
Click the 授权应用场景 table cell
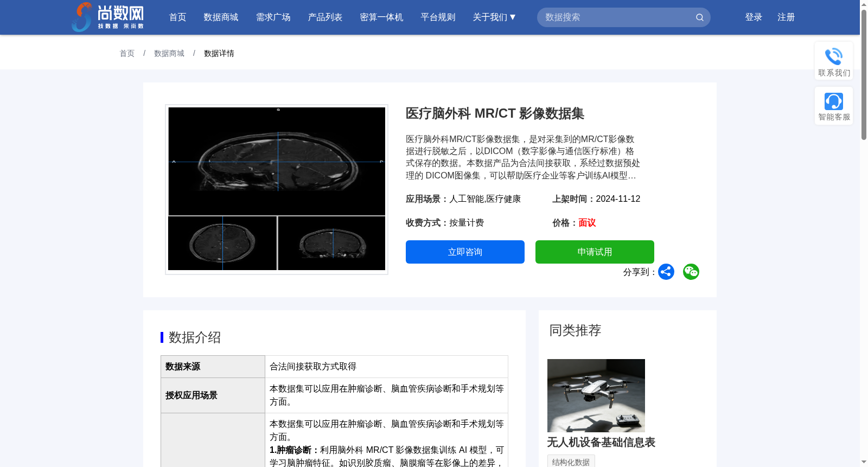coord(213,395)
